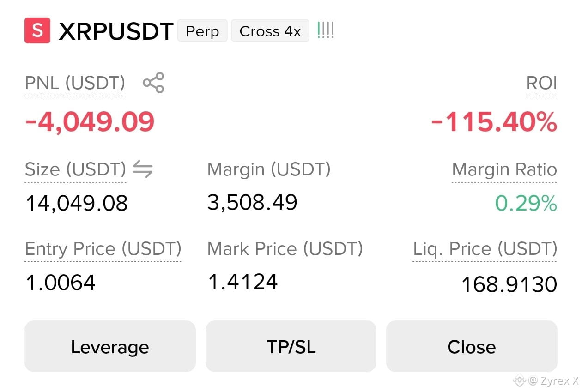Tap the green ADL indicator bars
582x392 pixels.
[x=326, y=31]
